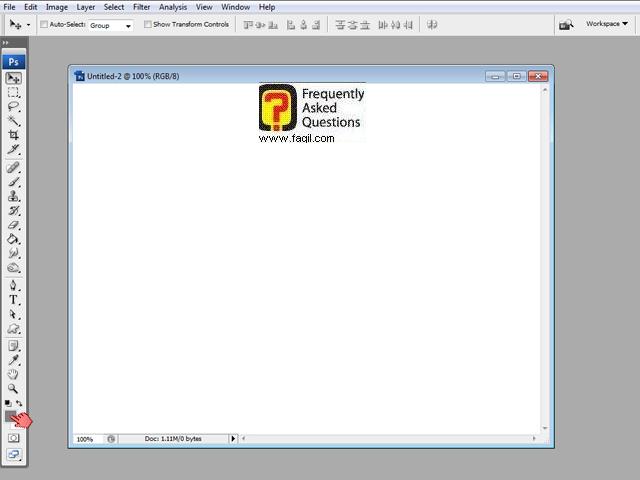Click the 100% zoom level field

click(x=85, y=439)
